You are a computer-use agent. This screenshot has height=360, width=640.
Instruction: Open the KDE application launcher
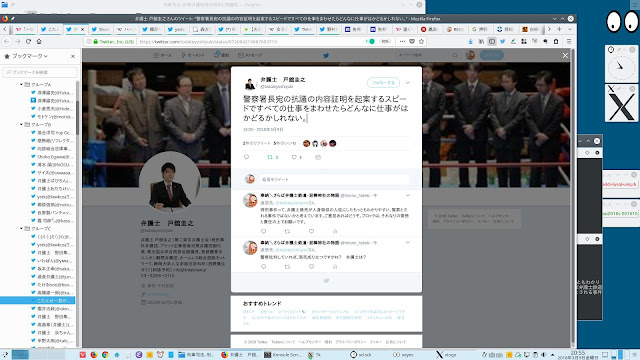coord(5,355)
